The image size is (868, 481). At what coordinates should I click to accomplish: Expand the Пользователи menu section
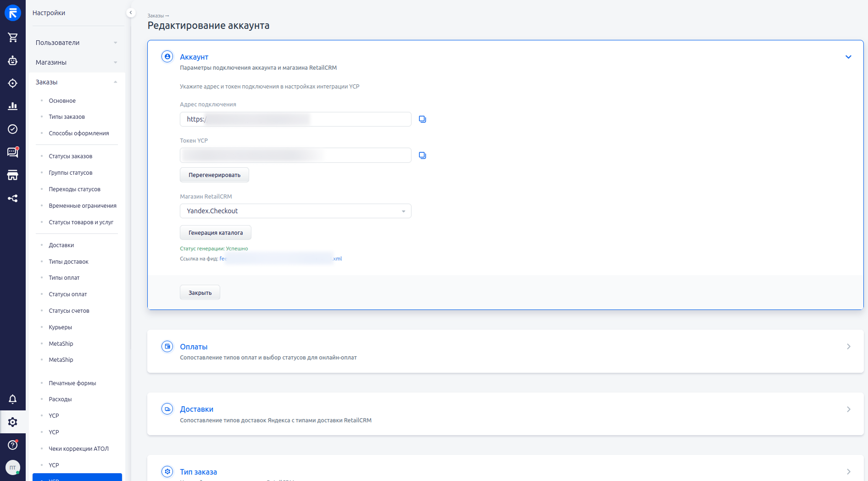[77, 43]
